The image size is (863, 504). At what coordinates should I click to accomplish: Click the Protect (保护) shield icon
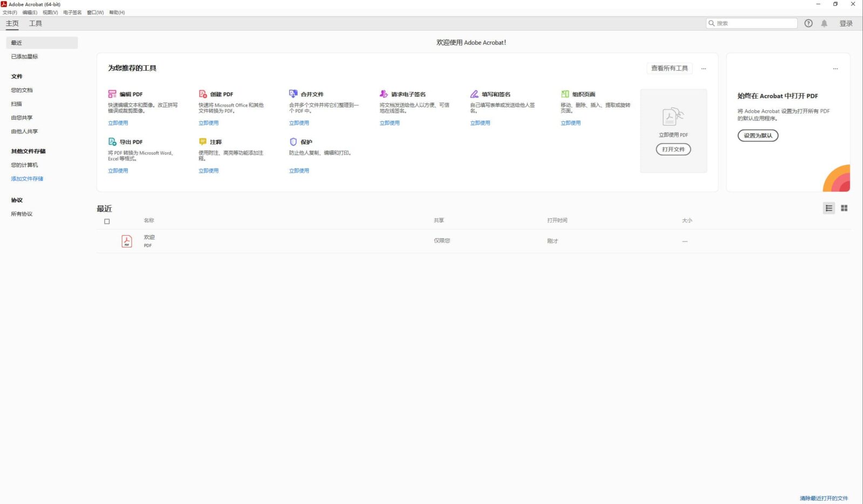tap(293, 142)
